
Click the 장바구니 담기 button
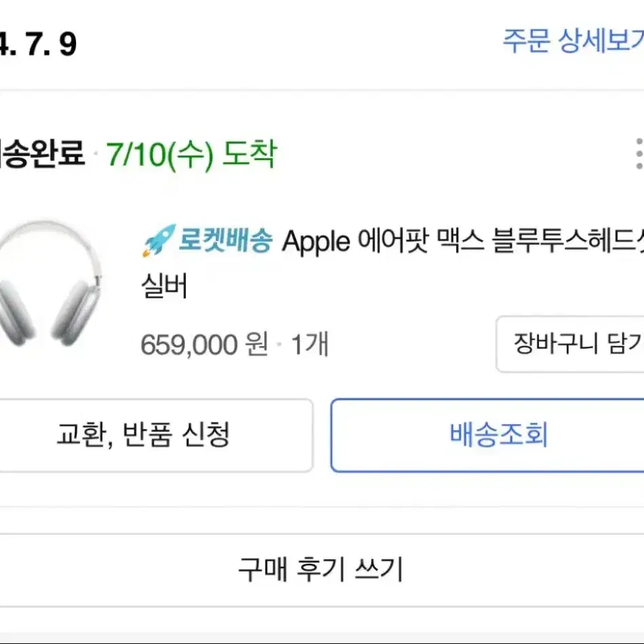(x=570, y=344)
